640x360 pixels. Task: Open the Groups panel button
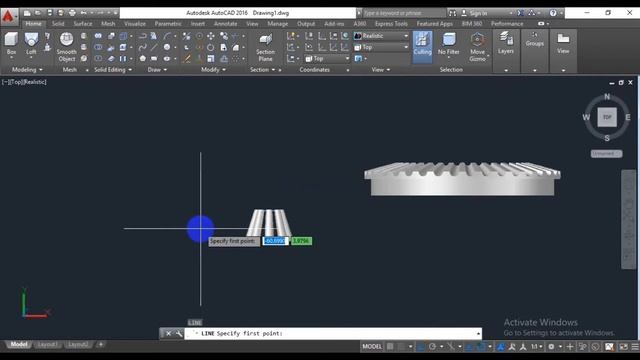(534, 40)
